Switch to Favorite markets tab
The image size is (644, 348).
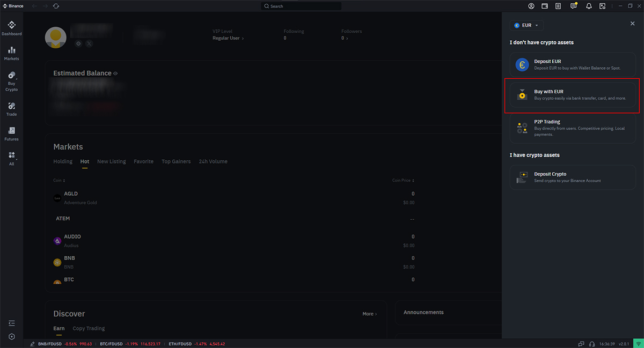tap(144, 161)
